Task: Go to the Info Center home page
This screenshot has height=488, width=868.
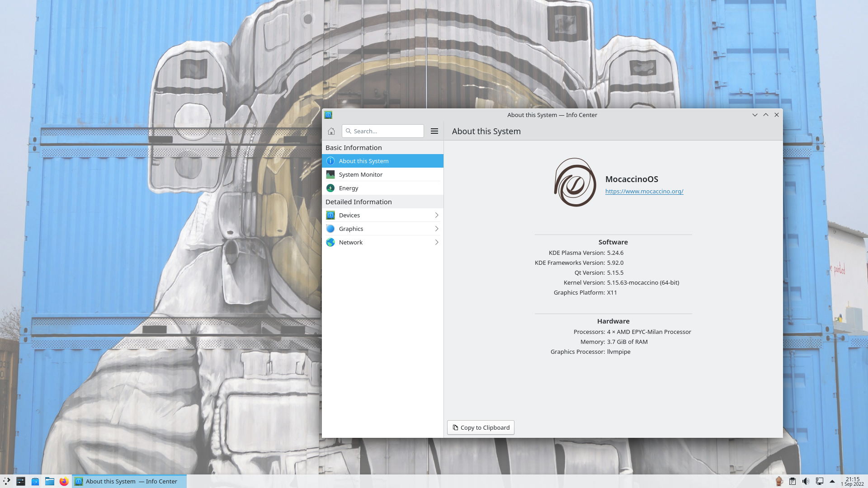Action: coord(331,131)
